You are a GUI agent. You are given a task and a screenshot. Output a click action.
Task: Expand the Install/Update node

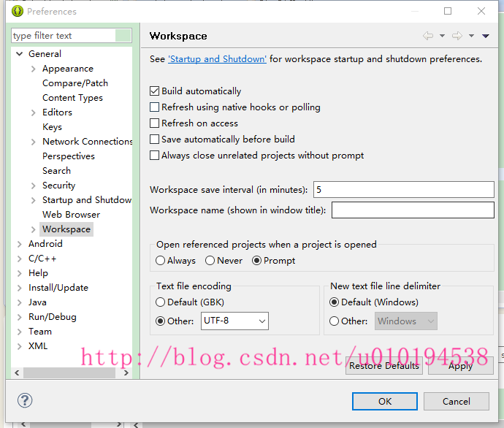pos(20,288)
